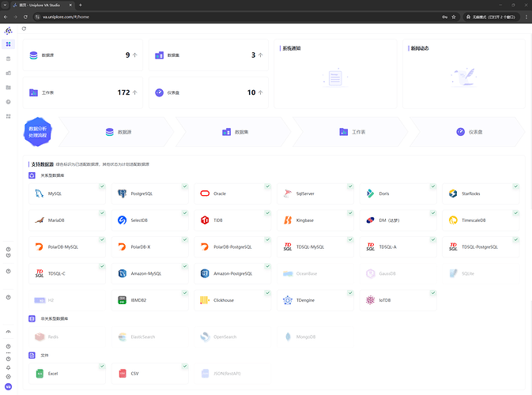
Task: Select the greyed GaussDB card
Action: [x=398, y=273]
